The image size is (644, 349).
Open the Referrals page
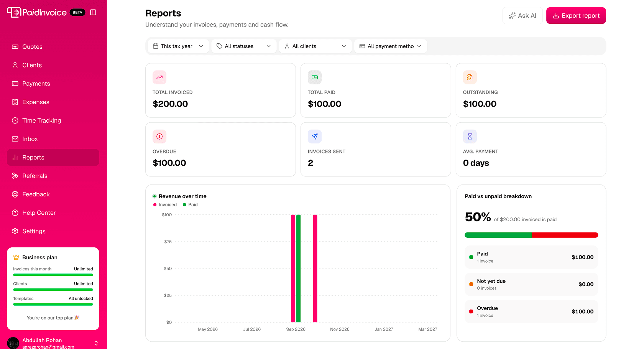[x=53, y=176]
